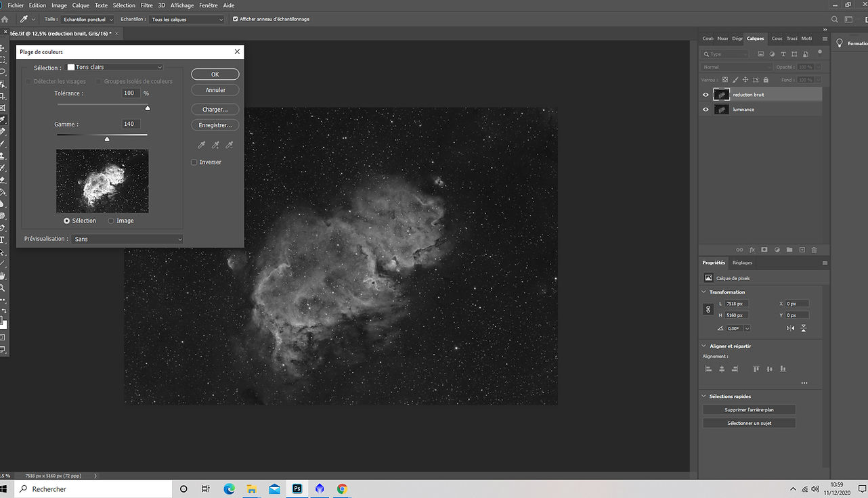Click the subtract-from-sample eyedropper with minus
Screen dimensions: 868x498
[x=229, y=145]
